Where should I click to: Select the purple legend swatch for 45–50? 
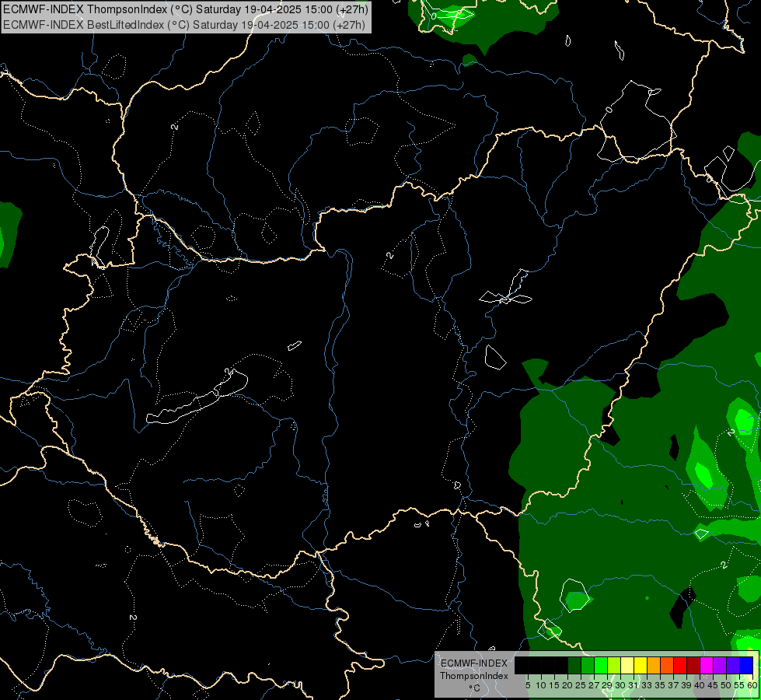[720, 665]
